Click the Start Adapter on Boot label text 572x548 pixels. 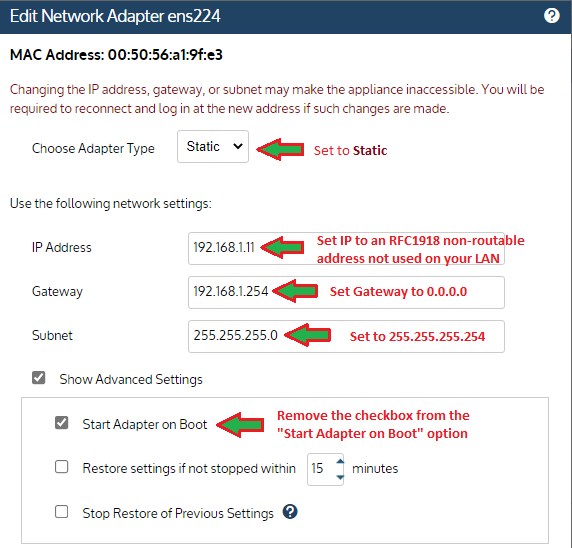click(144, 424)
